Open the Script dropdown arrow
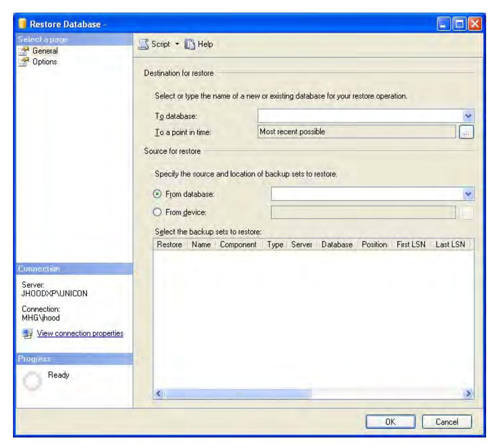The height and width of the screenshot is (448, 497). pos(177,44)
